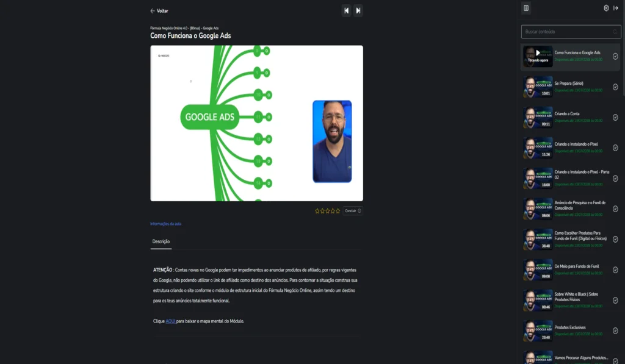Viewport: 625px width, 364px height.
Task: Click the Voltar back arrow
Action: [153, 11]
